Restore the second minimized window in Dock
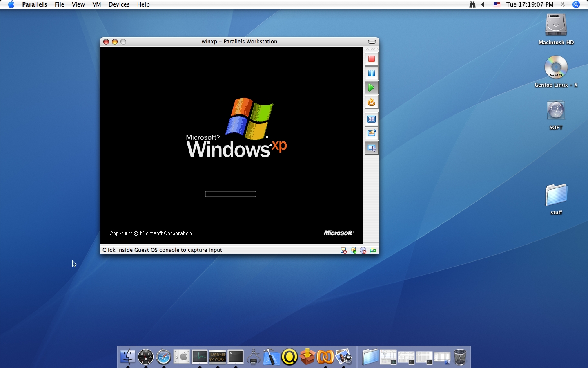The width and height of the screenshot is (588, 368). 406,357
